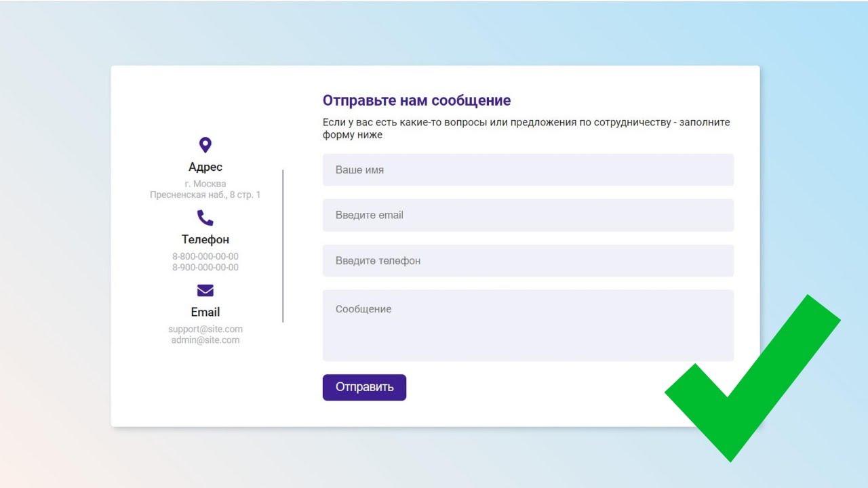Click the form description paragraph
Screen dimensions: 868x488
coord(526,129)
